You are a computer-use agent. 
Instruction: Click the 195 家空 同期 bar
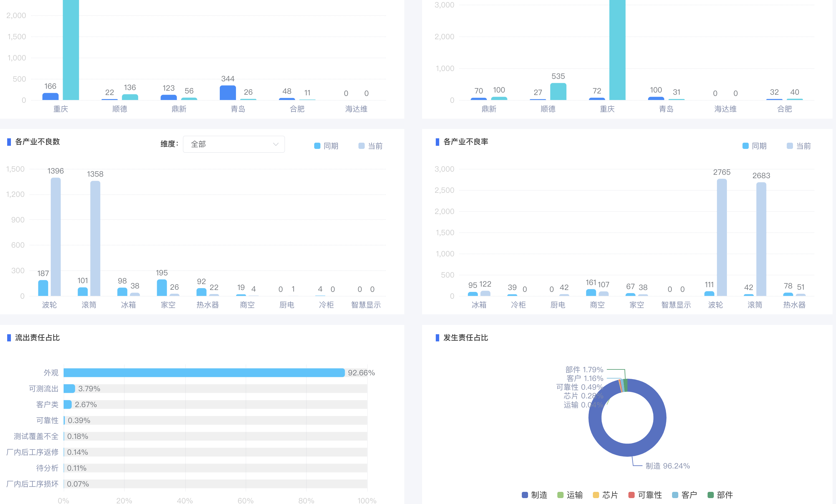[x=162, y=288]
